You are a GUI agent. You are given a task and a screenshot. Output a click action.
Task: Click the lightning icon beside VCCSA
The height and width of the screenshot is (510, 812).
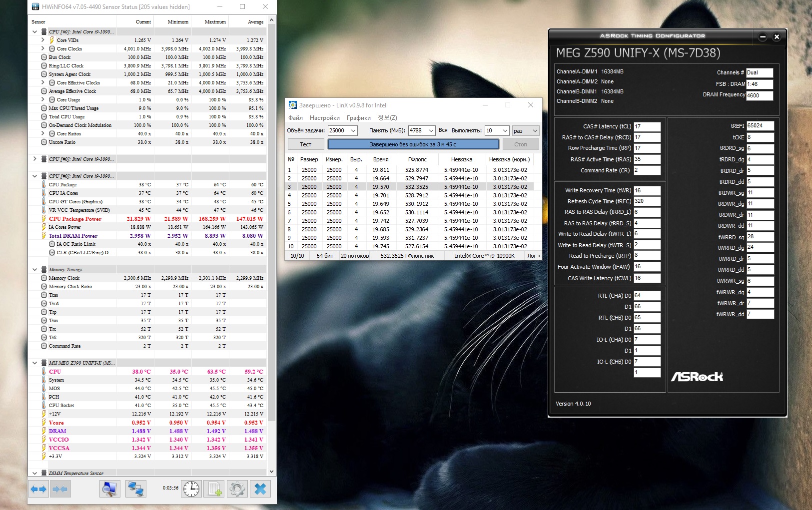(44, 448)
